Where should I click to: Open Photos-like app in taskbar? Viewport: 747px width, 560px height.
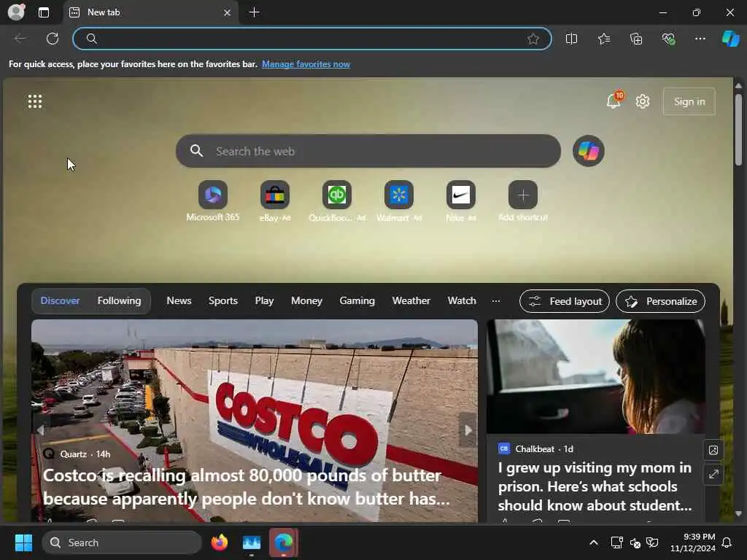point(252,542)
